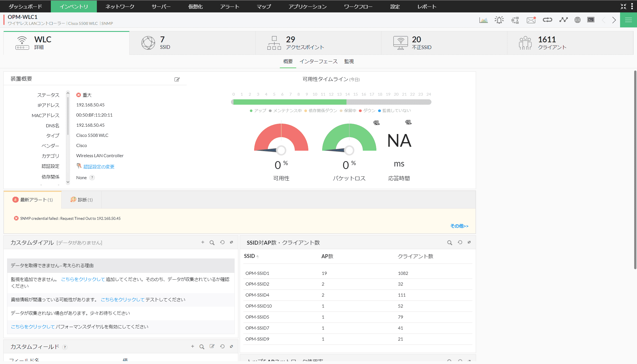Click the traps/workflow icon in toolbar
Image resolution: width=637 pixels, height=364 pixels.
[515, 20]
